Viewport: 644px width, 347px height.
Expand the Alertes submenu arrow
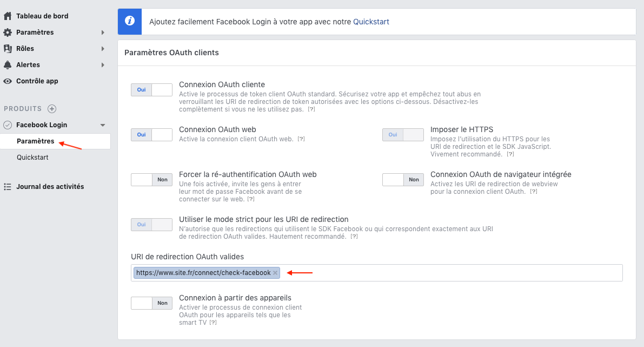[x=103, y=65]
